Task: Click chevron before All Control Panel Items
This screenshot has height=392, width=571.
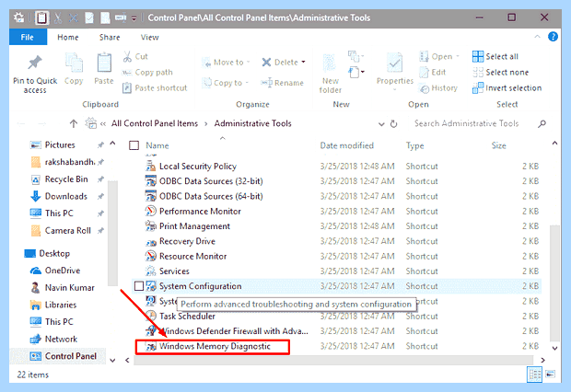Action: click(103, 124)
